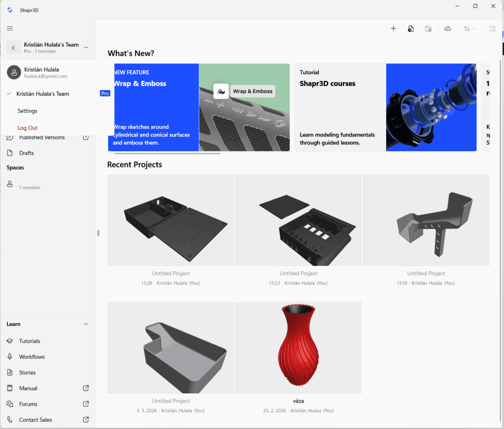Screen dimensions: 504x429
Task: Click the Wrap & Emboss tool icon
Action: coord(221,91)
